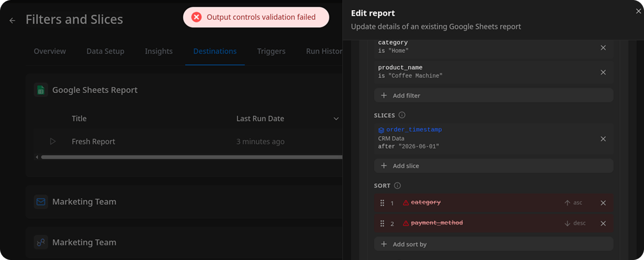644x260 pixels.
Task: Remove the order_timestamp slice
Action: pos(603,139)
